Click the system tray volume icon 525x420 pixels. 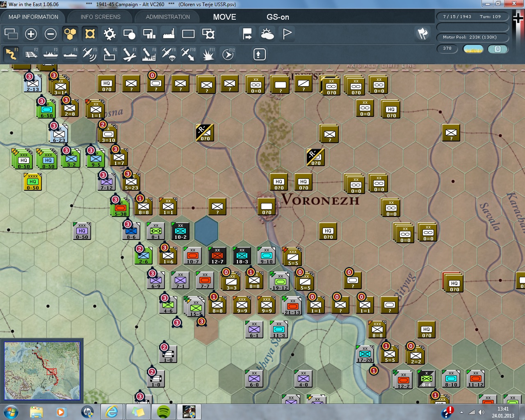[x=481, y=412]
